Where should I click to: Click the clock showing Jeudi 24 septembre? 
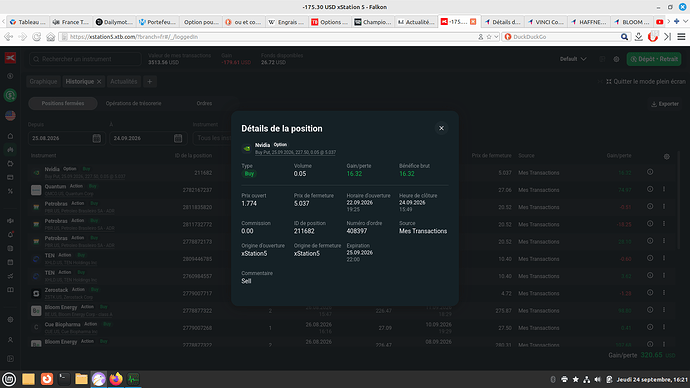652,379
